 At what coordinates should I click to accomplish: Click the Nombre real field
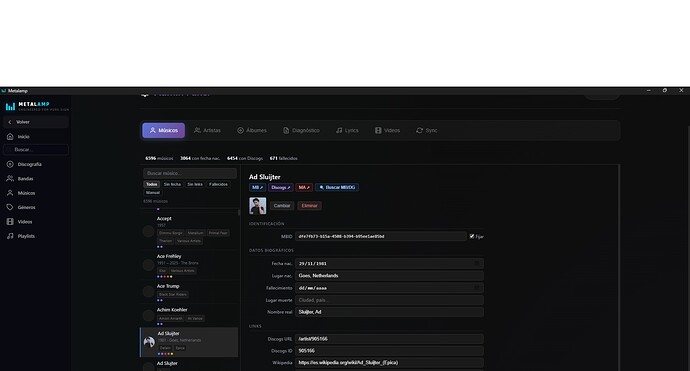coord(389,312)
